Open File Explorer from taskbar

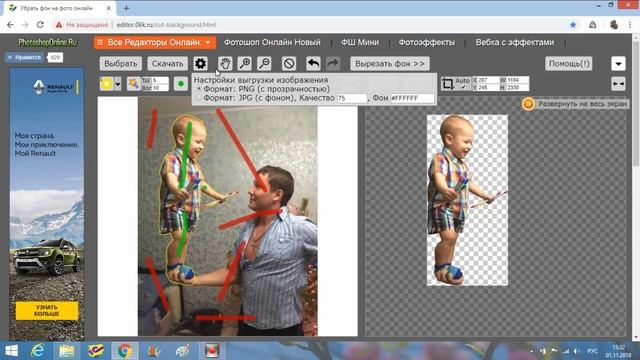[x=67, y=351]
